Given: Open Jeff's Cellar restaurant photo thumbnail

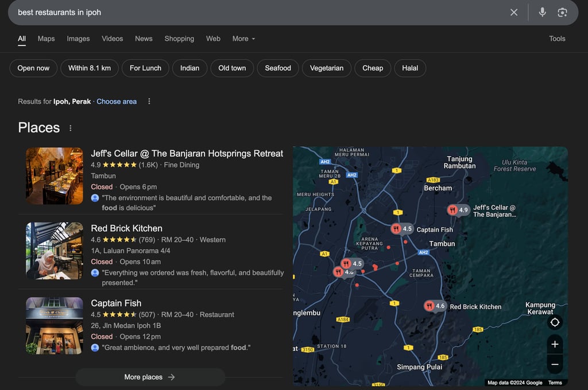Looking at the screenshot, I should pos(55,176).
